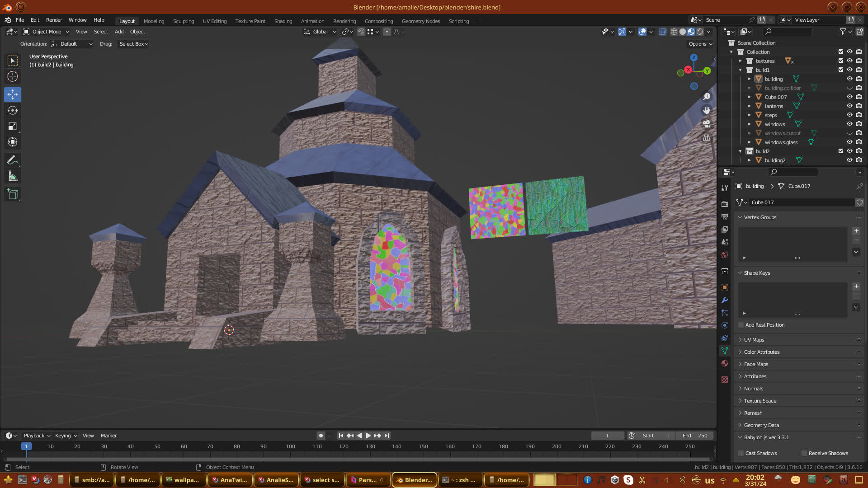
Task: Click the viewport Options button
Action: tap(700, 44)
